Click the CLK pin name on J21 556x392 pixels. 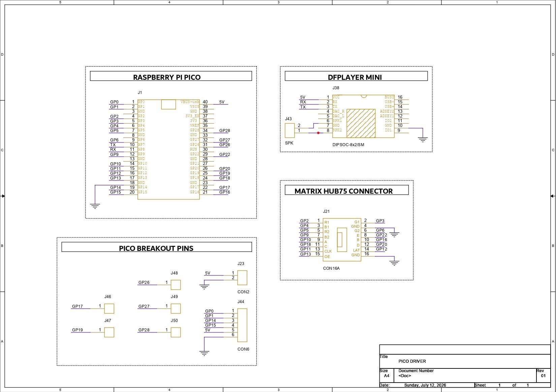pos(328,251)
